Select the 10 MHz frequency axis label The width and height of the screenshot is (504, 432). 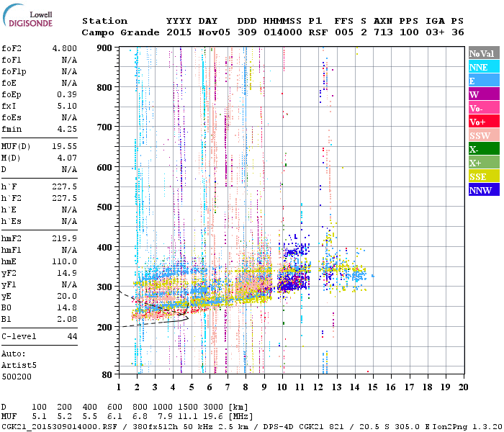pos(282,387)
